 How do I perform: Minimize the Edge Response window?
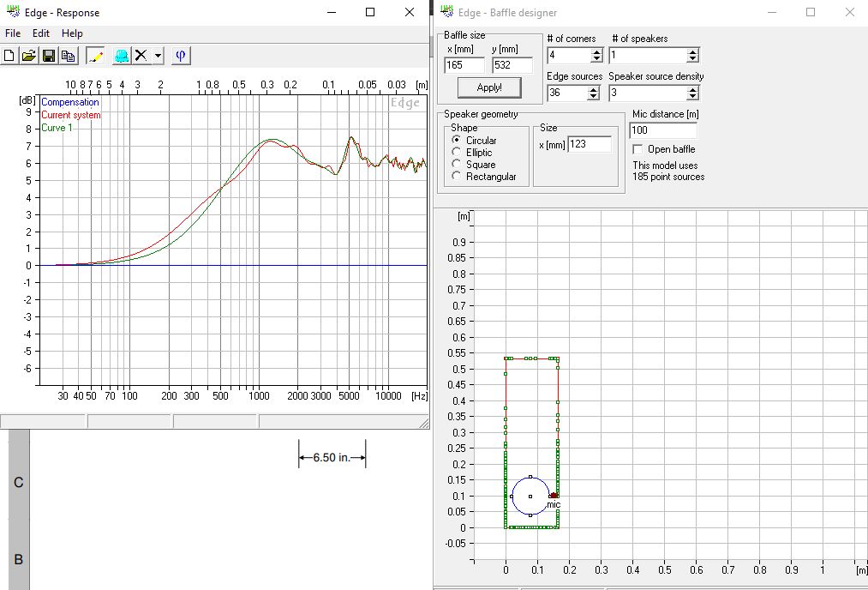coord(332,12)
